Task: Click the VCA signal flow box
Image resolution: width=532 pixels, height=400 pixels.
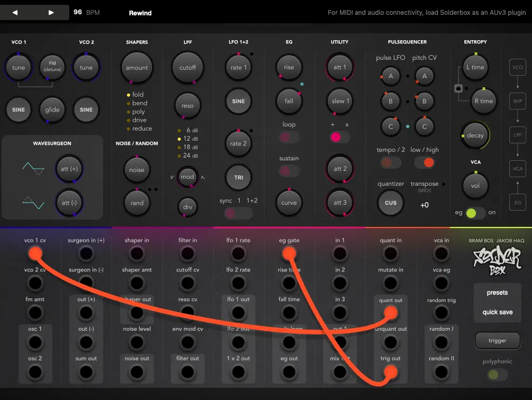Action: (x=517, y=169)
